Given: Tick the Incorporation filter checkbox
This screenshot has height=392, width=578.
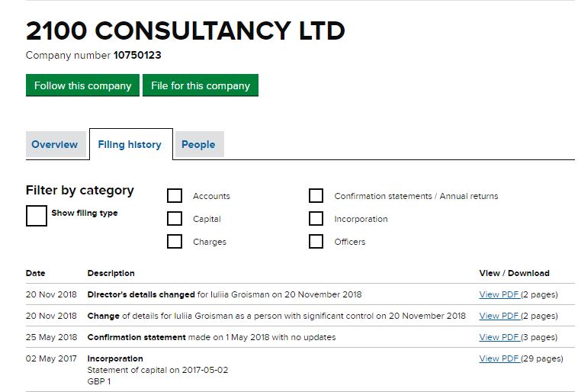Looking at the screenshot, I should 316,219.
